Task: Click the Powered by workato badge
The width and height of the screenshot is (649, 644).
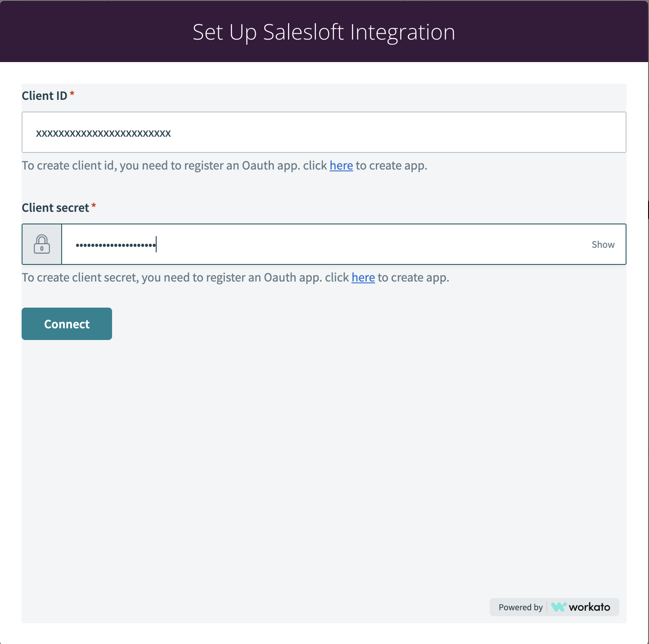Action: tap(554, 607)
